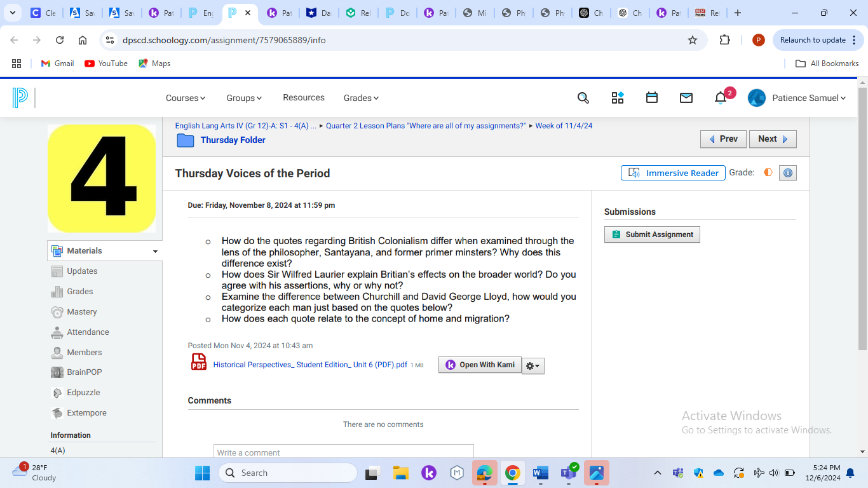868x488 pixels.
Task: Open BrainPOP in the course sidebar
Action: coord(84,372)
